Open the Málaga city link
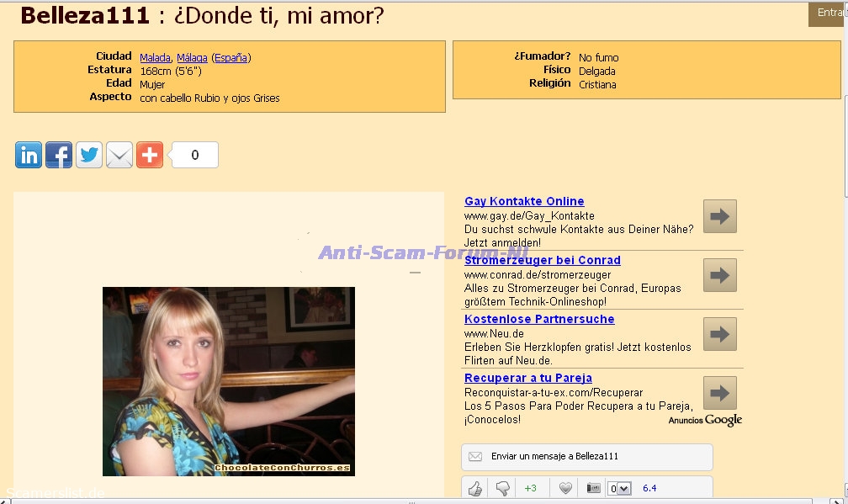 192,58
